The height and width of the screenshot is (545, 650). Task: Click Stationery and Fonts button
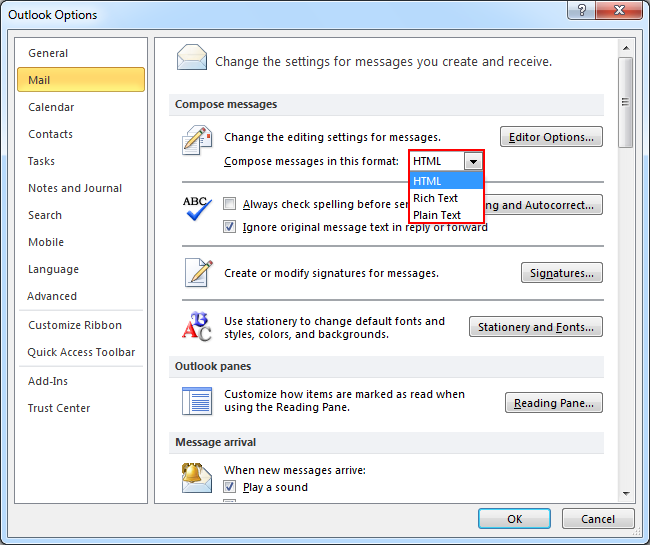536,327
